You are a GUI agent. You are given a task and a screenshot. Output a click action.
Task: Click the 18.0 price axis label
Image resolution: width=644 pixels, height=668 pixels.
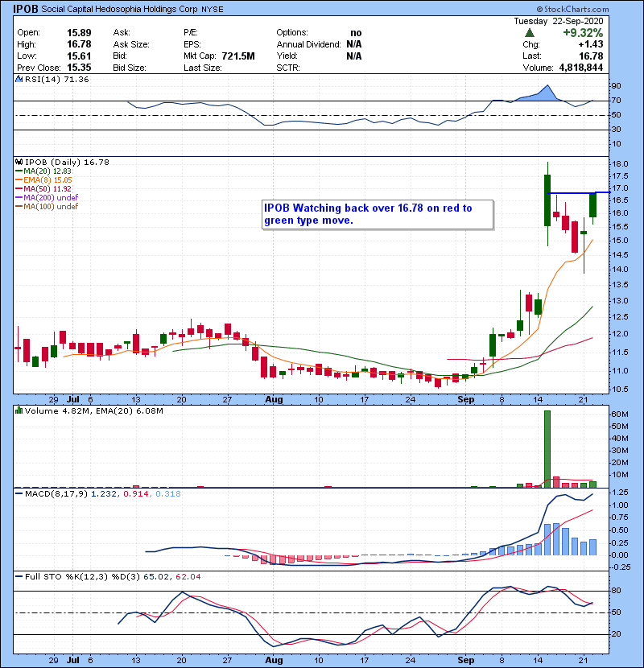tap(619, 164)
